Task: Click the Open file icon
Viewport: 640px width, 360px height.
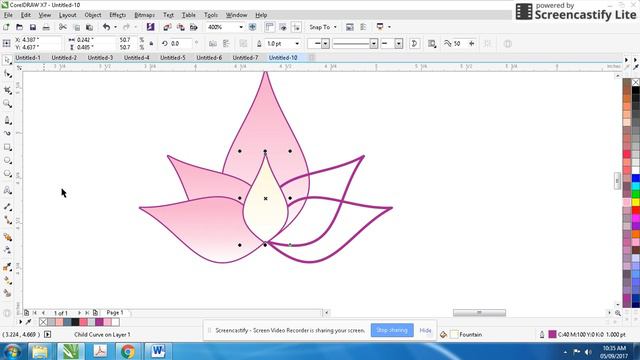Action: click(x=19, y=27)
